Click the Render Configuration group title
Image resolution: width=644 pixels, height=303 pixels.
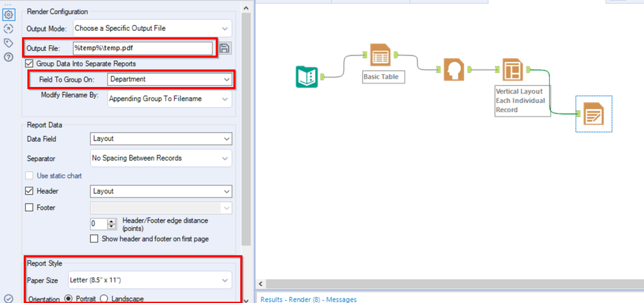(x=57, y=12)
